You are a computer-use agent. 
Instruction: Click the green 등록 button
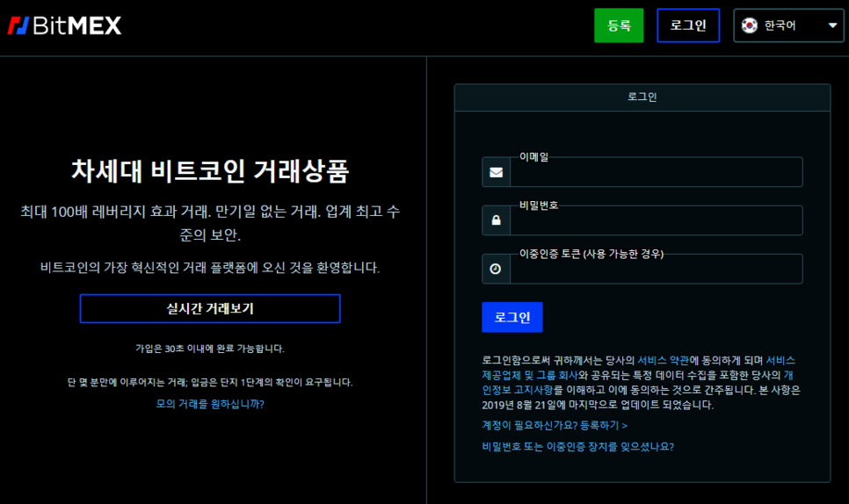point(619,25)
